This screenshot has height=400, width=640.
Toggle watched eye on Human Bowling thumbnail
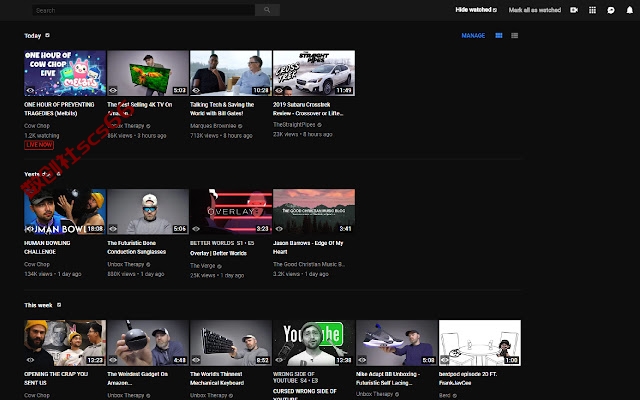[31, 229]
